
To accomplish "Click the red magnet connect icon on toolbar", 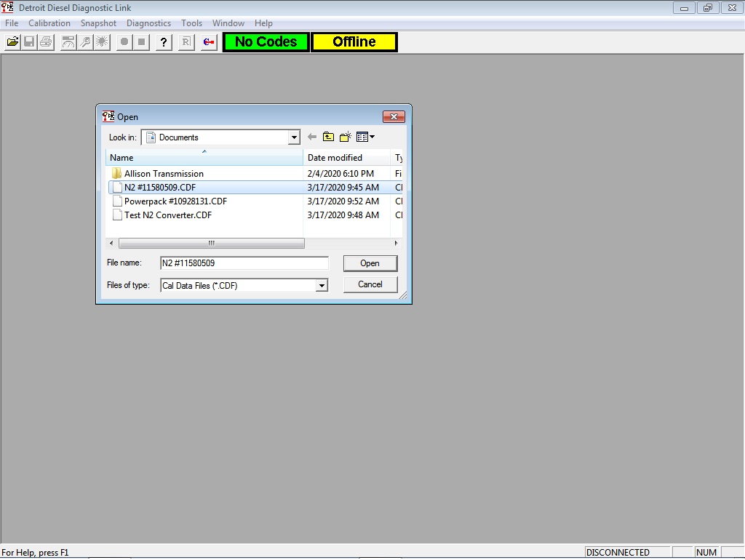I will point(207,41).
